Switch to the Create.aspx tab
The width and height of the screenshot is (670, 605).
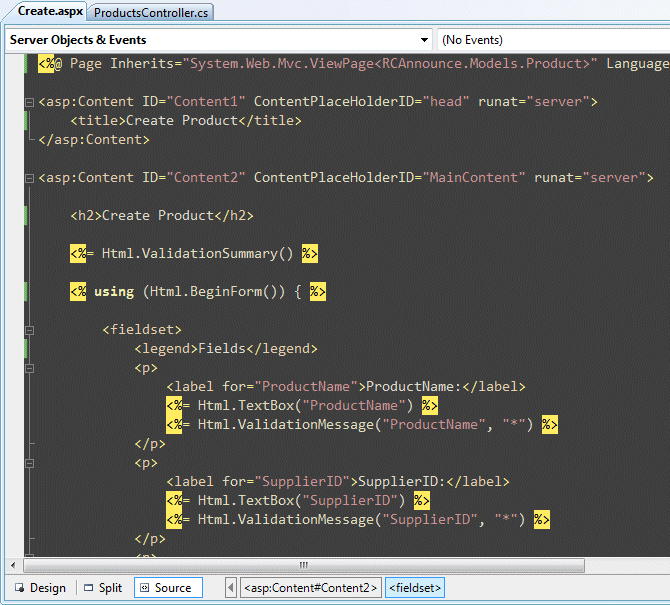click(x=50, y=11)
